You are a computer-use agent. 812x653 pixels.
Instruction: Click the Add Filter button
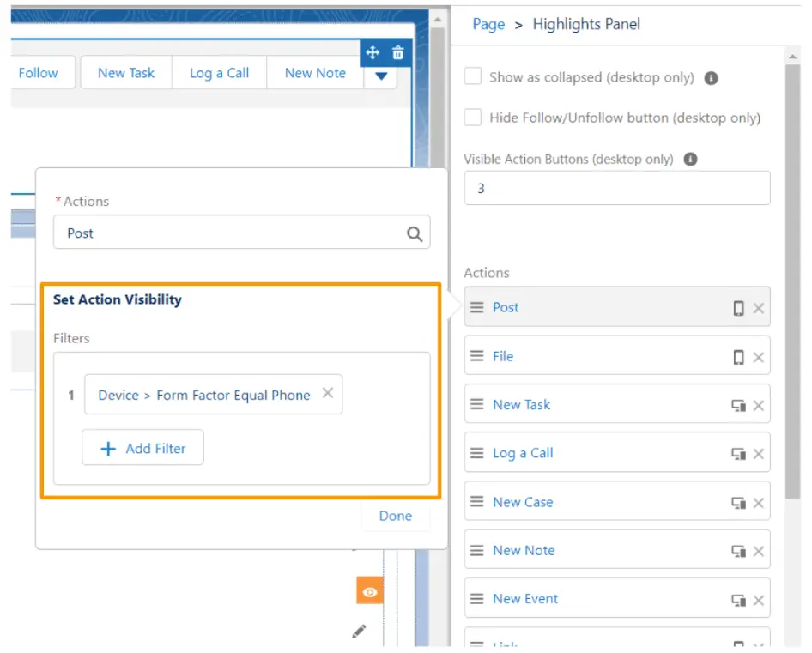(142, 447)
